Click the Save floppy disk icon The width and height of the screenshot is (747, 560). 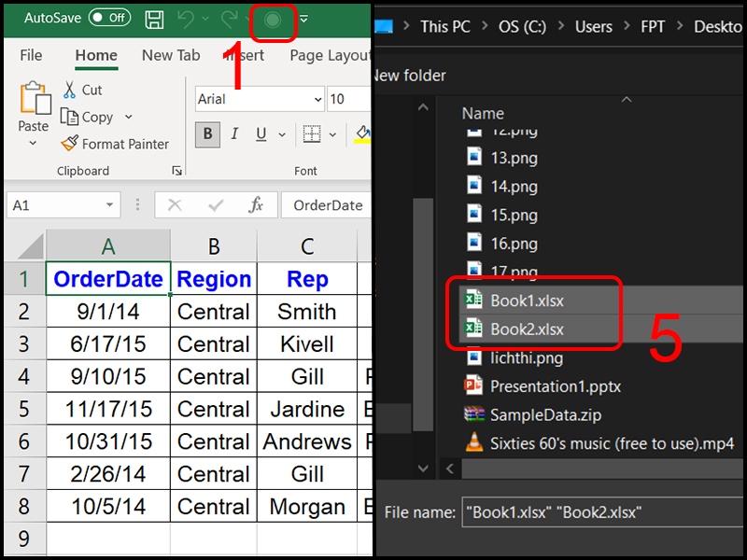click(154, 20)
